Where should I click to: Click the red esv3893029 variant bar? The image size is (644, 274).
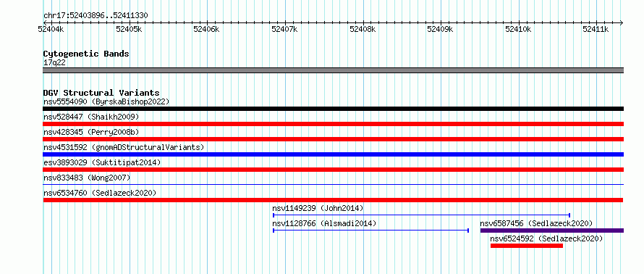pos(333,170)
